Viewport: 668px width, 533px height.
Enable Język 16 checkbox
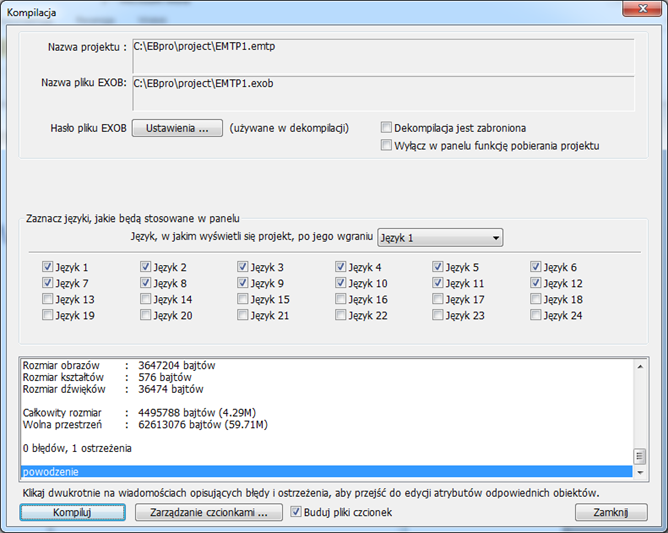click(x=340, y=299)
